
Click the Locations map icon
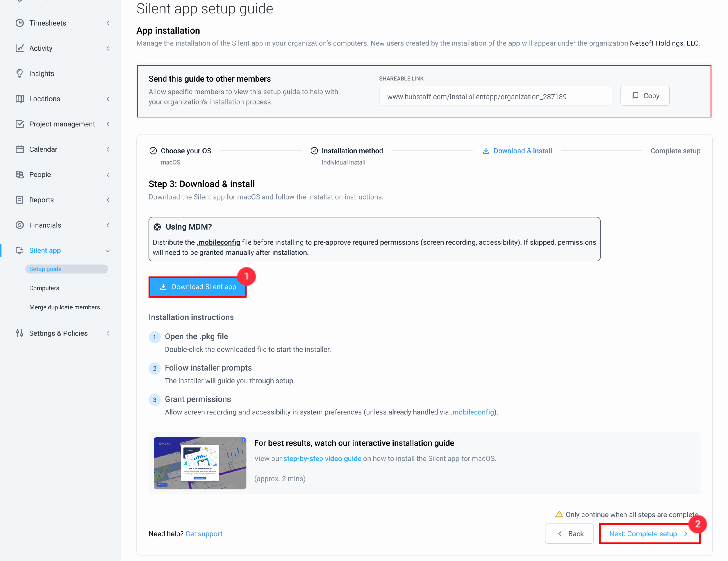[20, 99]
